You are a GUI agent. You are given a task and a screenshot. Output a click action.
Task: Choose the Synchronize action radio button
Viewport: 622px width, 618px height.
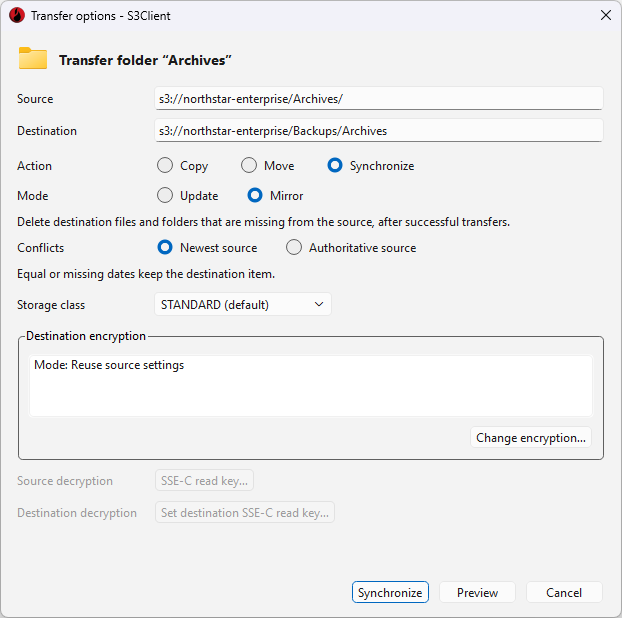[x=335, y=165]
